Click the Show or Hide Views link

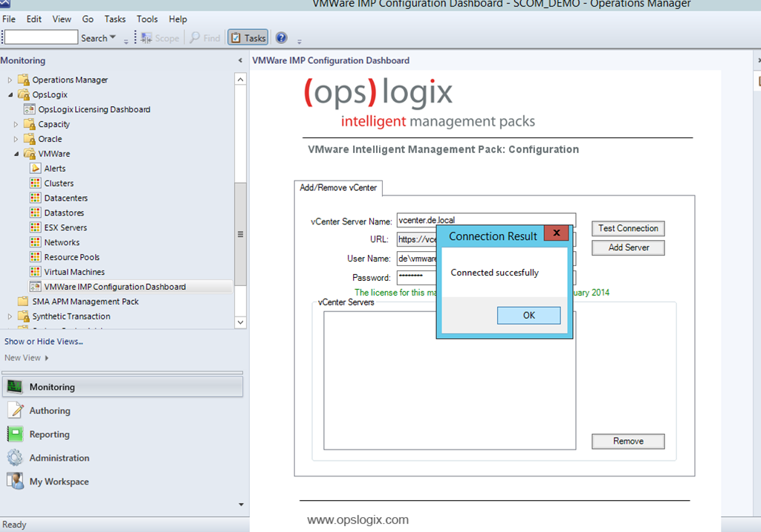pyautogui.click(x=44, y=342)
